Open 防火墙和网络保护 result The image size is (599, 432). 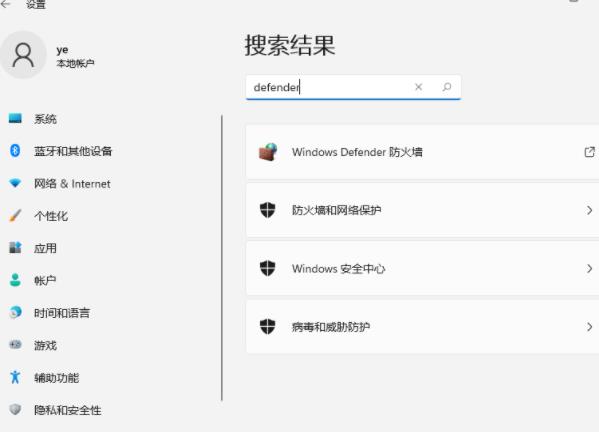[423, 210]
